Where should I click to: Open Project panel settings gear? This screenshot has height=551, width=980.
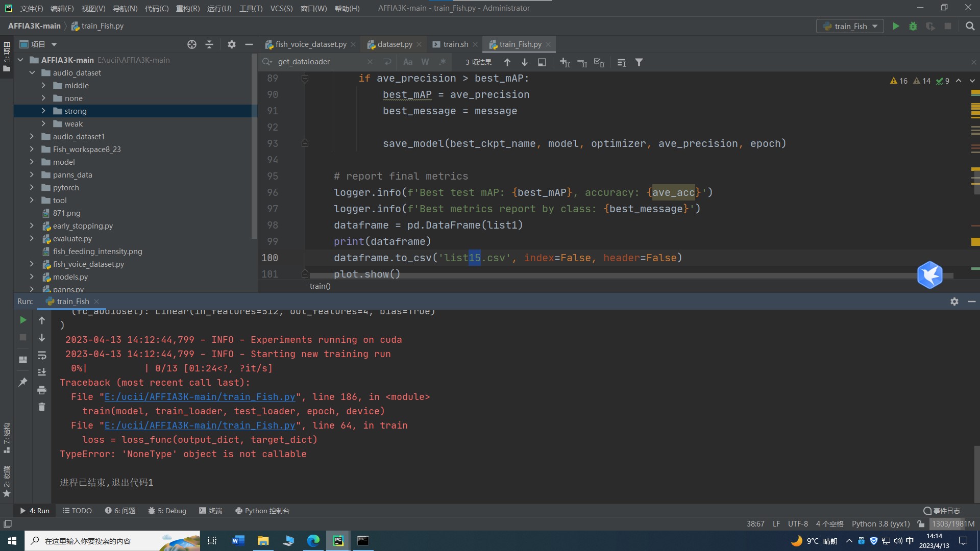click(232, 44)
